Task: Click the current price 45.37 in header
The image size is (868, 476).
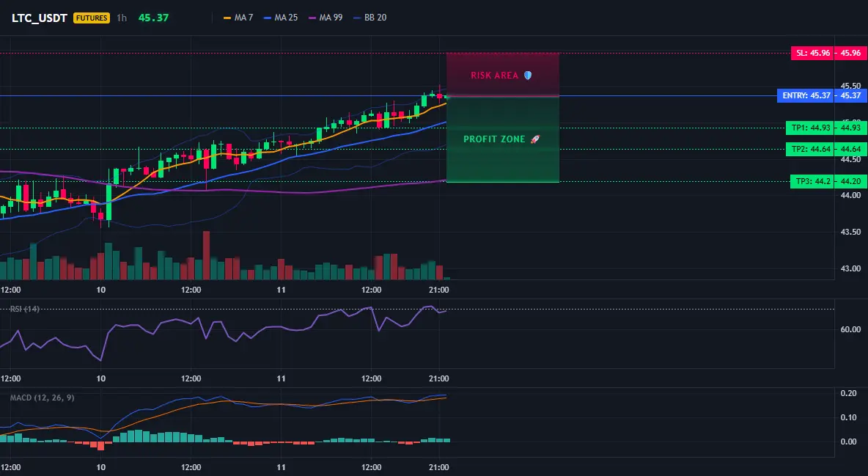Action: [153, 18]
